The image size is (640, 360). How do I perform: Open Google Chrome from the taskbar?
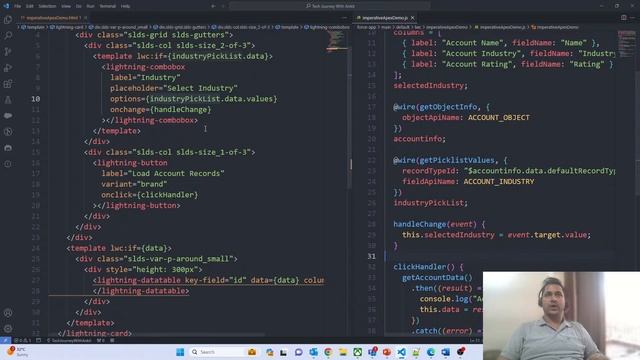(x=328, y=352)
